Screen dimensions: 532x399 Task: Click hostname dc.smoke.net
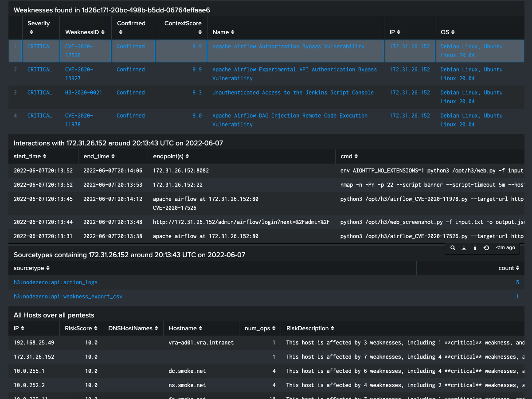coord(187,371)
